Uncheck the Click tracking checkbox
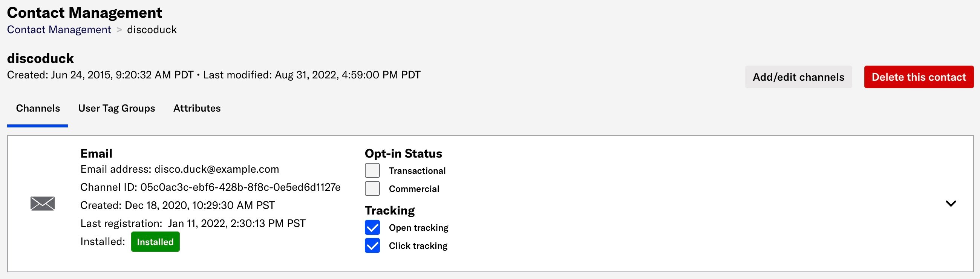This screenshot has width=980, height=279. point(372,246)
